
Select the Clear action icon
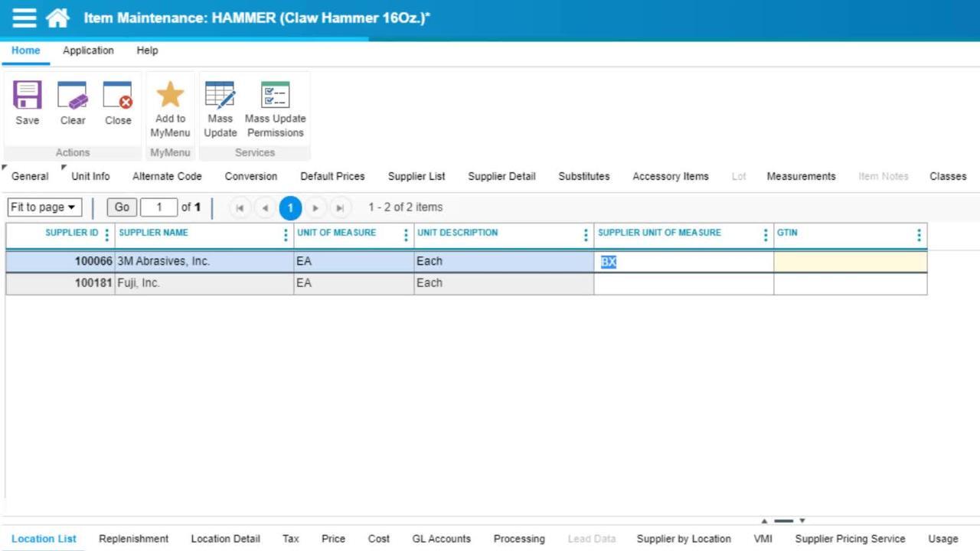73,103
